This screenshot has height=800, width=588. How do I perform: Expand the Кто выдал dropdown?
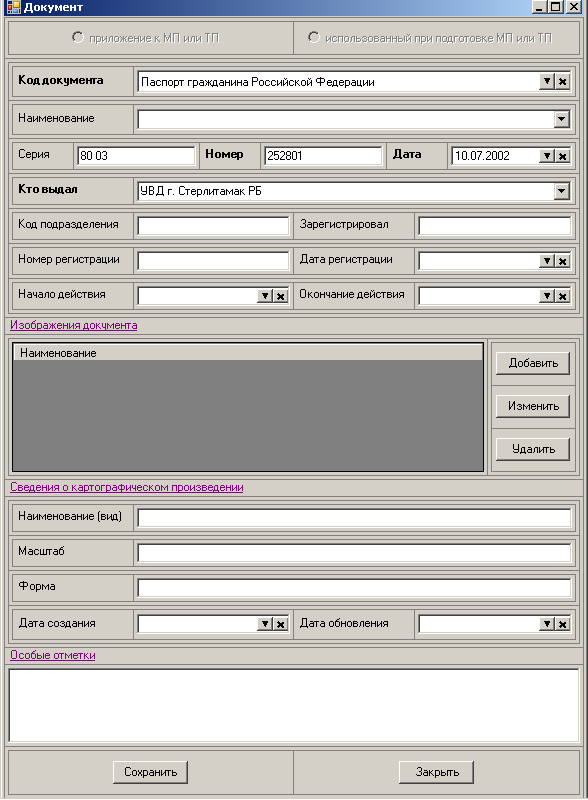(561, 191)
